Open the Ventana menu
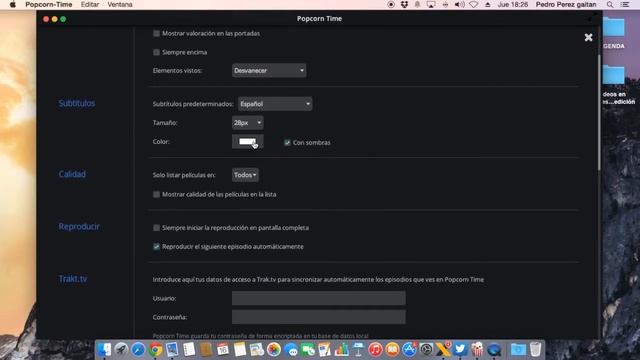Screen dimensions: 640x360 click(x=120, y=4)
